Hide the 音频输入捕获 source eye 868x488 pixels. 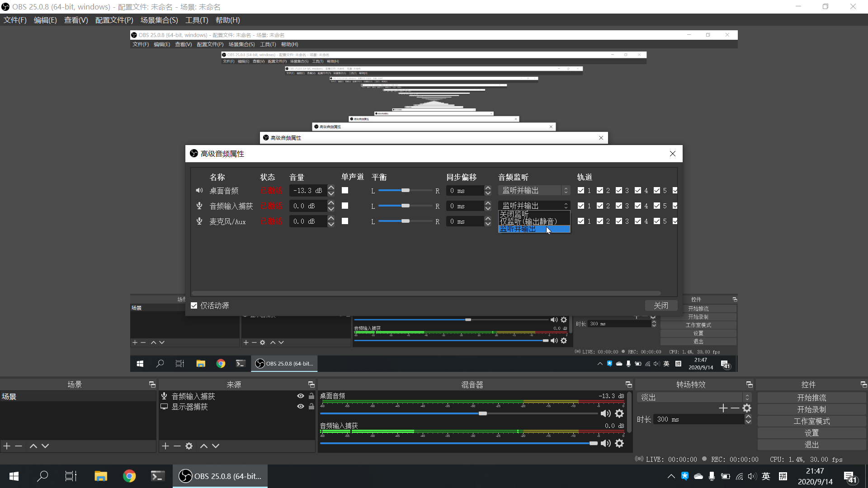tap(300, 396)
